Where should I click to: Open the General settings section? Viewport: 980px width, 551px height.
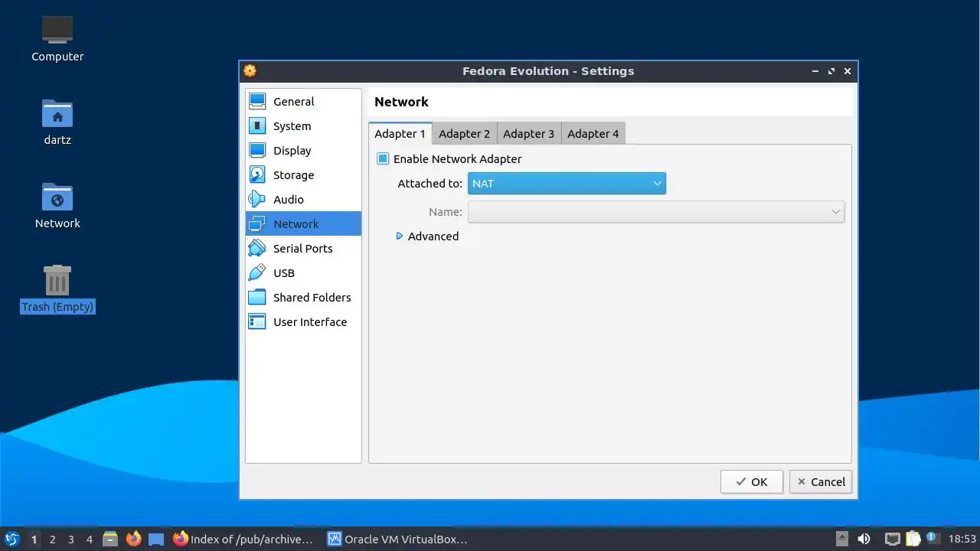tap(303, 102)
